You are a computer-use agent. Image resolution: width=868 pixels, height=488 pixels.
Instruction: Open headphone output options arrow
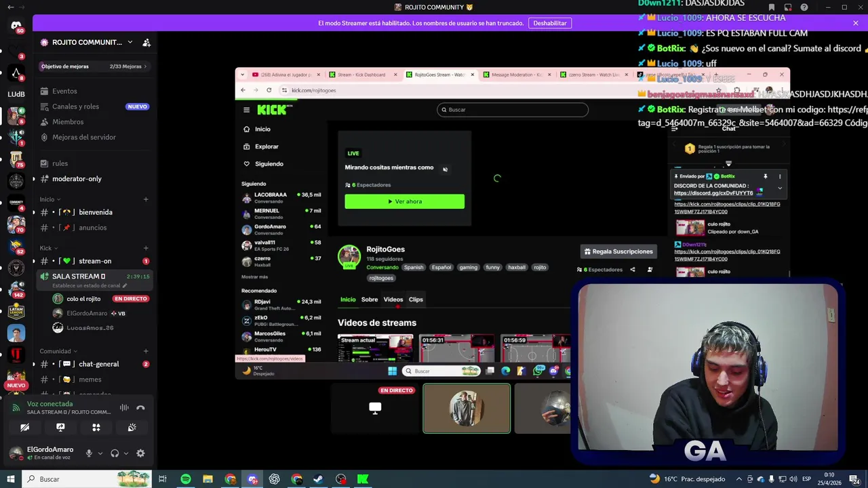pos(126,453)
